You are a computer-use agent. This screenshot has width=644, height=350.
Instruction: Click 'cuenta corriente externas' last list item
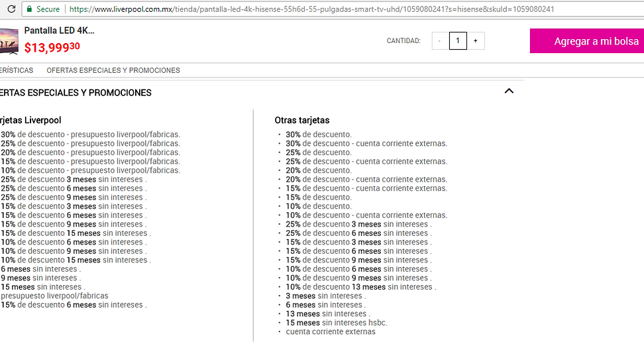click(331, 332)
